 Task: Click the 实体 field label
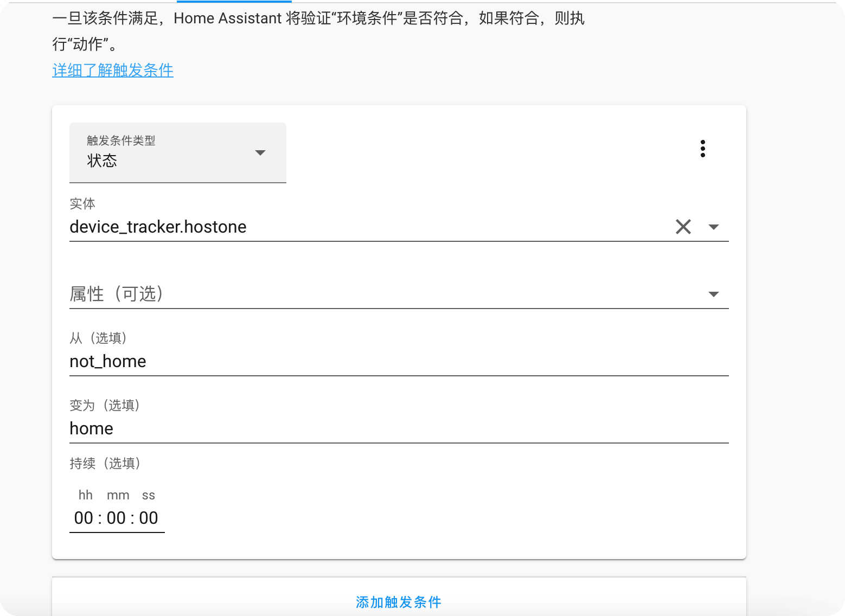[x=82, y=203]
